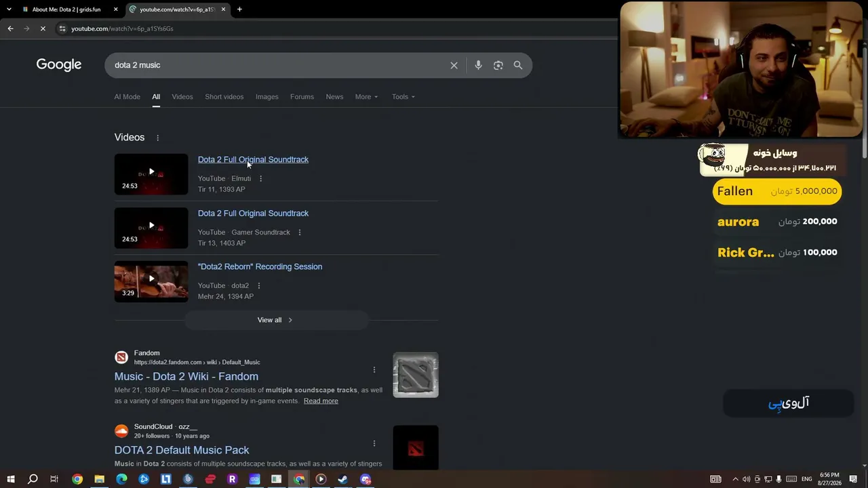Play the Elmuti video thumbnail
The height and width of the screenshot is (488, 868).
(151, 174)
